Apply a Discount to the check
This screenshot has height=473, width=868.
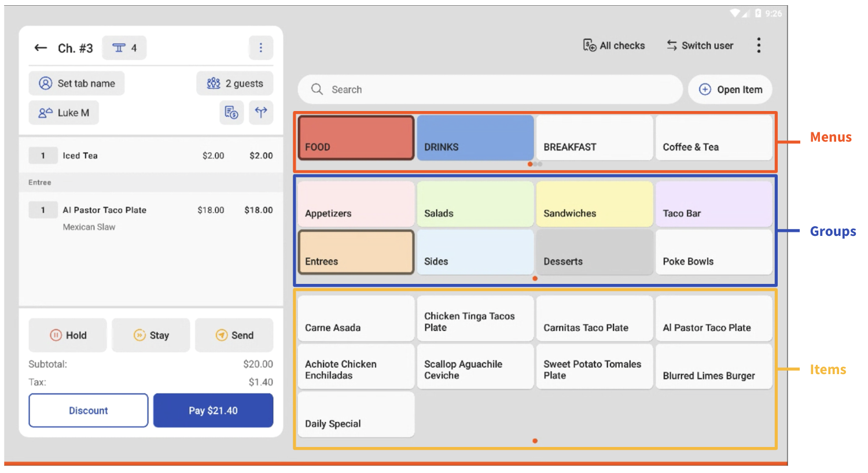88,410
